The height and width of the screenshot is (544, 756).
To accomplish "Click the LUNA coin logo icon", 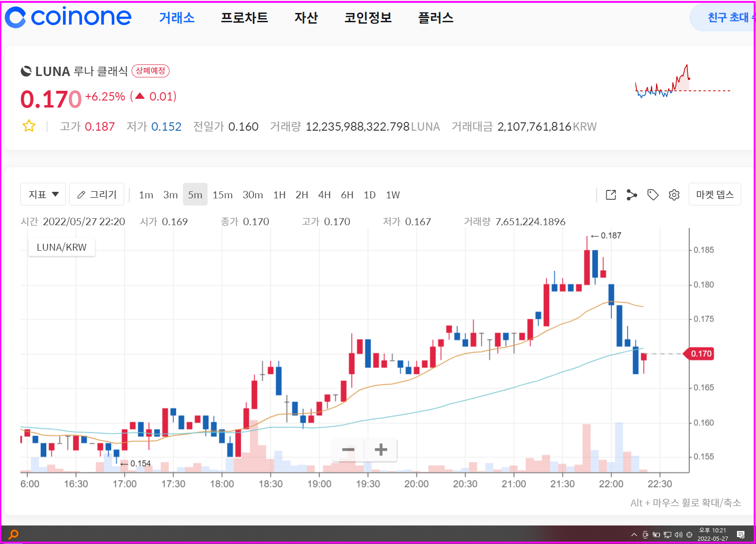I will (26, 71).
